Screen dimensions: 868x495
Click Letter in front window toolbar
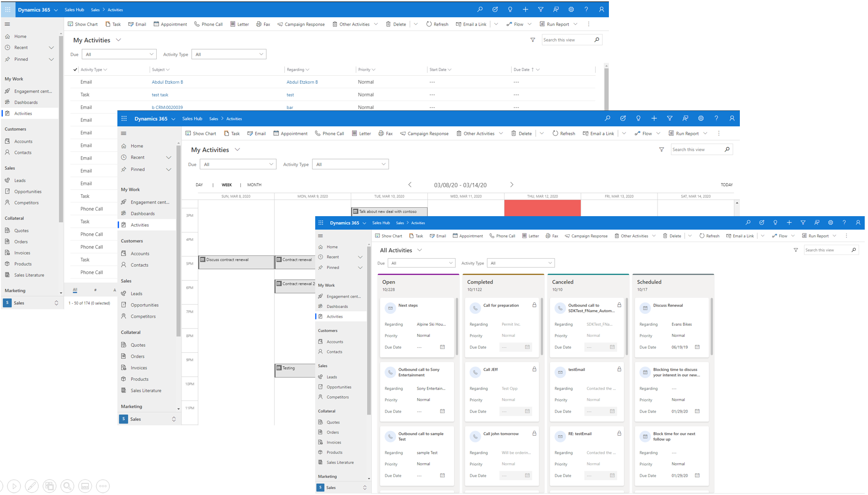point(530,236)
